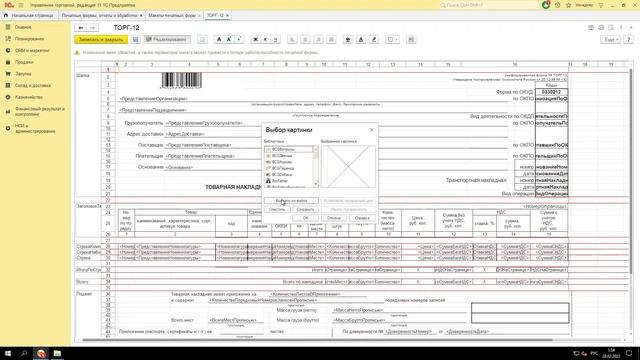640x360 pixels.
Task: Open 'Склад и доставка' section in sidebar
Action: (x=33, y=86)
